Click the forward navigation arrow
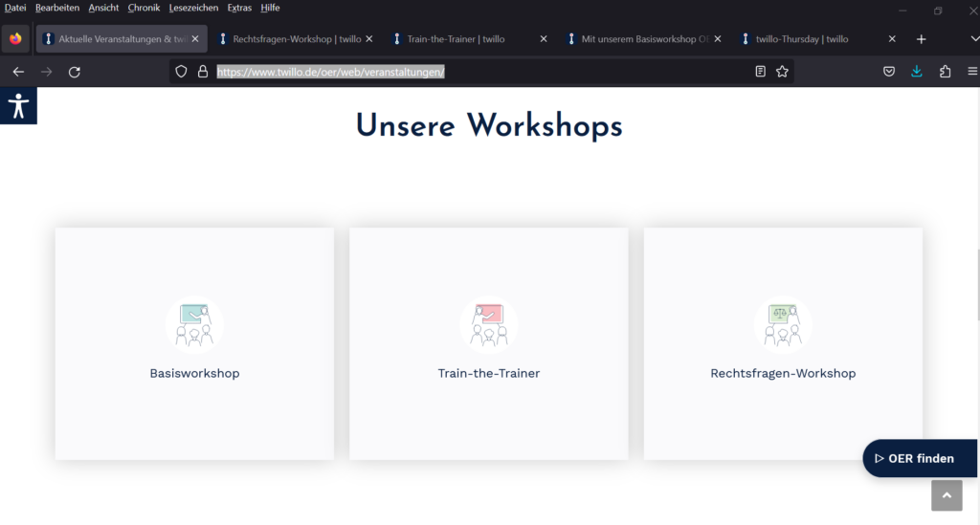Viewport: 980px width, 525px height. pos(46,72)
